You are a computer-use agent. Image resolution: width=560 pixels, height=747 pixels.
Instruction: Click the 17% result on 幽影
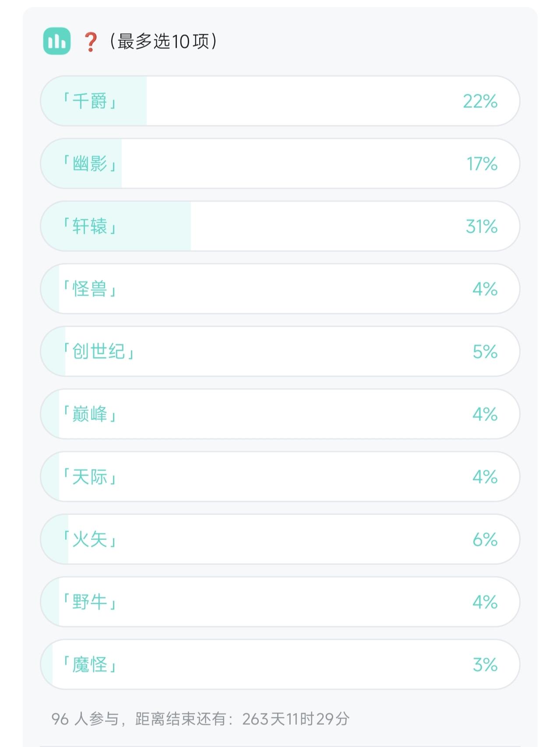[482, 164]
